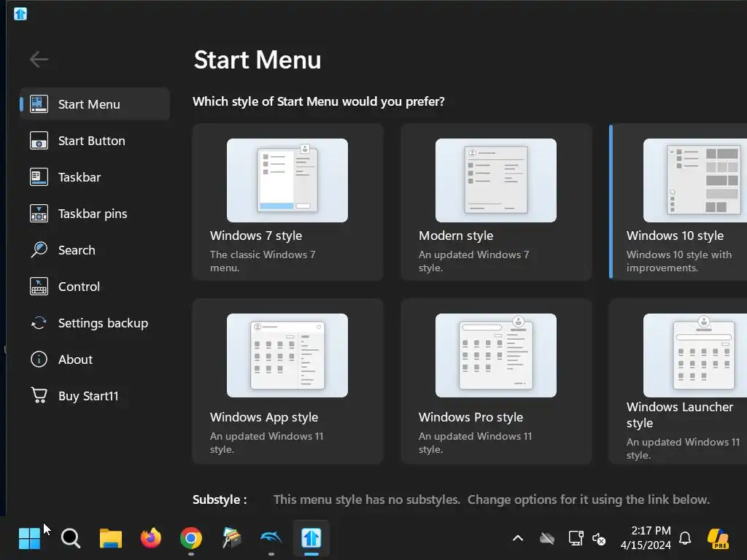Open the dolphin icon app on taskbar
This screenshot has width=747, height=560.
point(271,539)
